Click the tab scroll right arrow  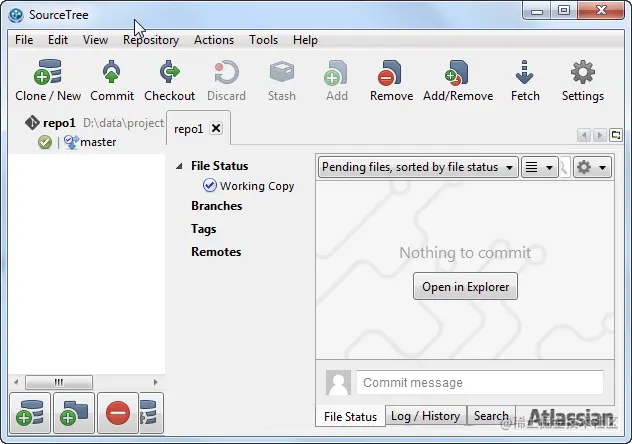coord(599,135)
